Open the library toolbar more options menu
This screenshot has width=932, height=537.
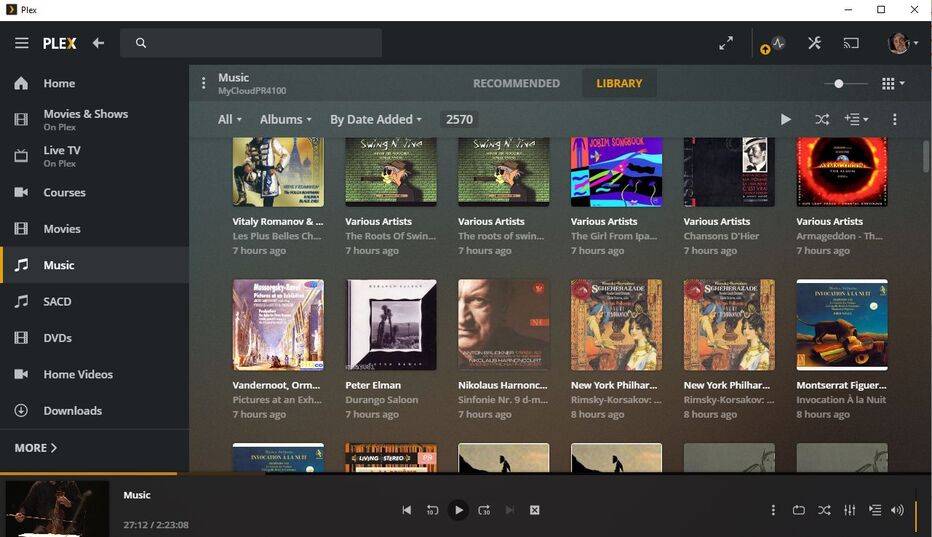(895, 120)
